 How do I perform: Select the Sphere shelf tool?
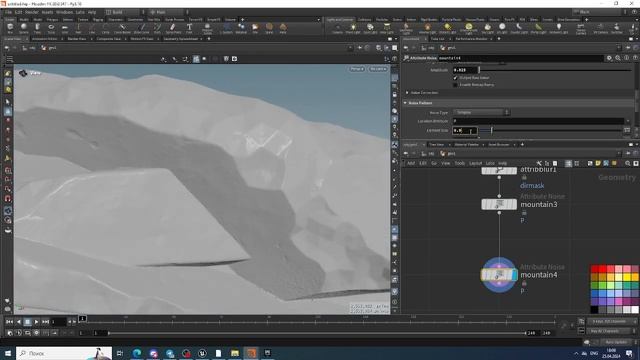24,28
